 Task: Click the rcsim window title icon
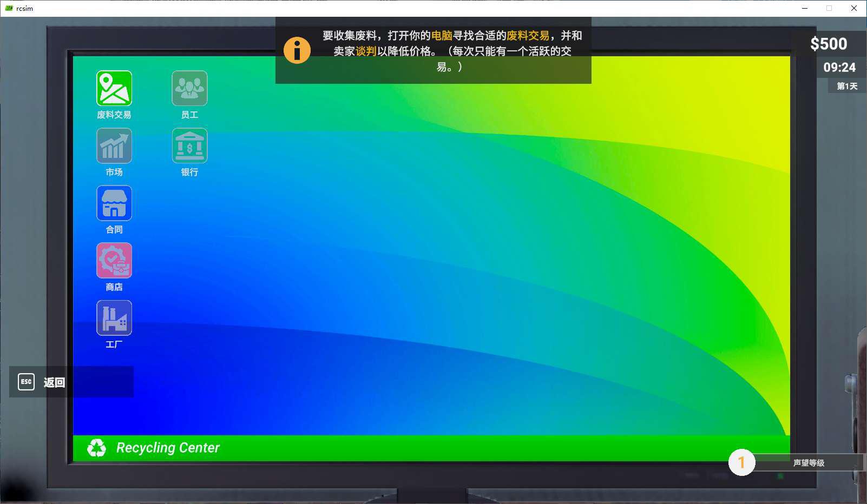(9, 8)
